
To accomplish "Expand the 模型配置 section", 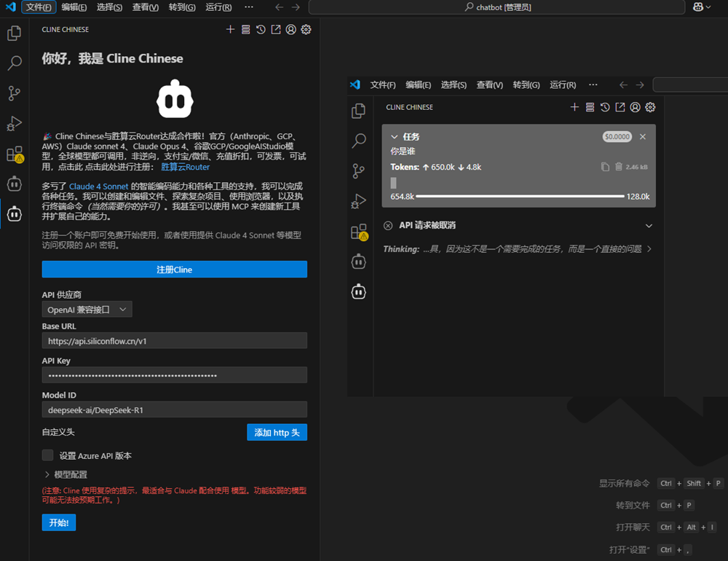I will click(x=66, y=474).
